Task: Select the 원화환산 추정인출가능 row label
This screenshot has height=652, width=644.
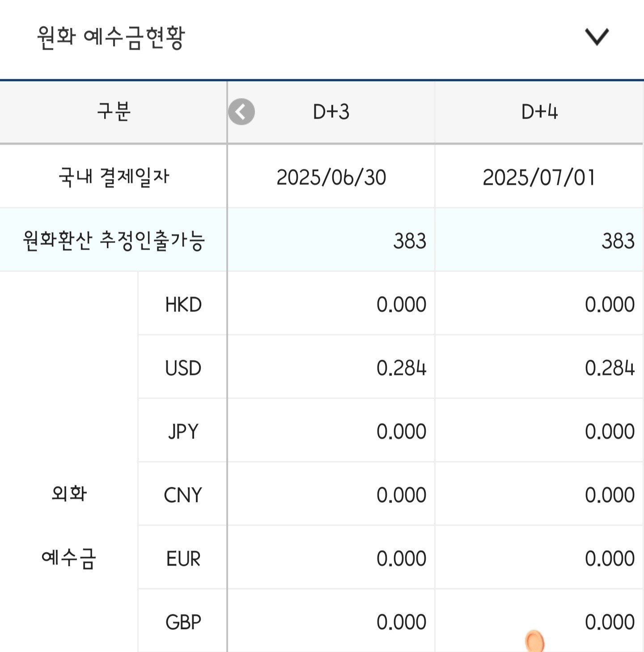Action: (114, 241)
